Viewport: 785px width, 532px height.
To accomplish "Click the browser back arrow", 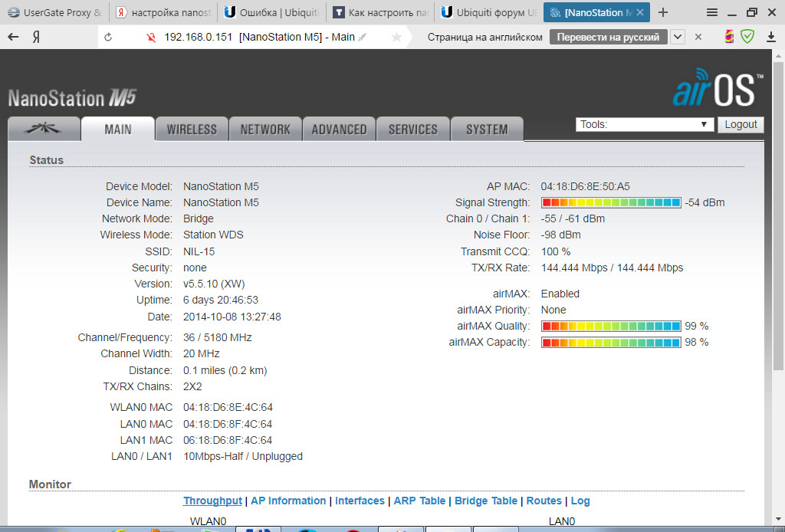I will (x=13, y=37).
